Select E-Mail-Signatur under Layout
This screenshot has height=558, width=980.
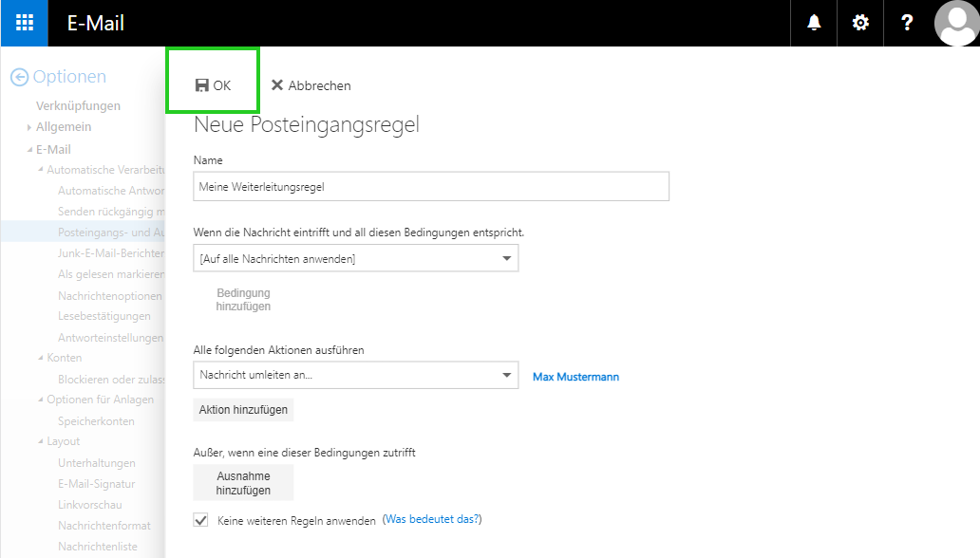pyautogui.click(x=97, y=484)
